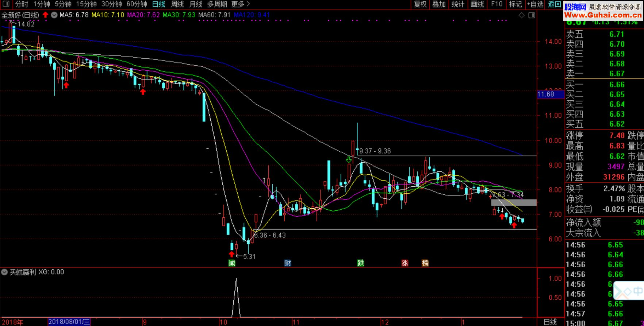Open the 统计 statistics tool
This screenshot has width=644, height=326.
coord(458,4)
